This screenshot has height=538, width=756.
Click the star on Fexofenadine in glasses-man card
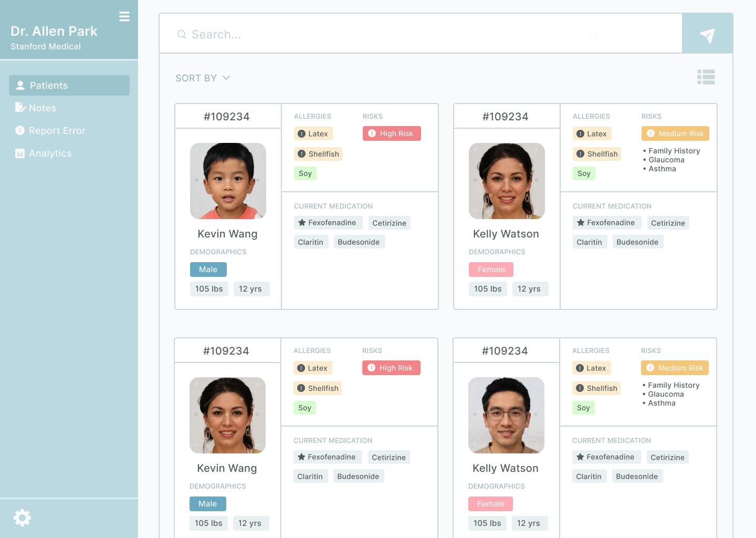pyautogui.click(x=580, y=457)
